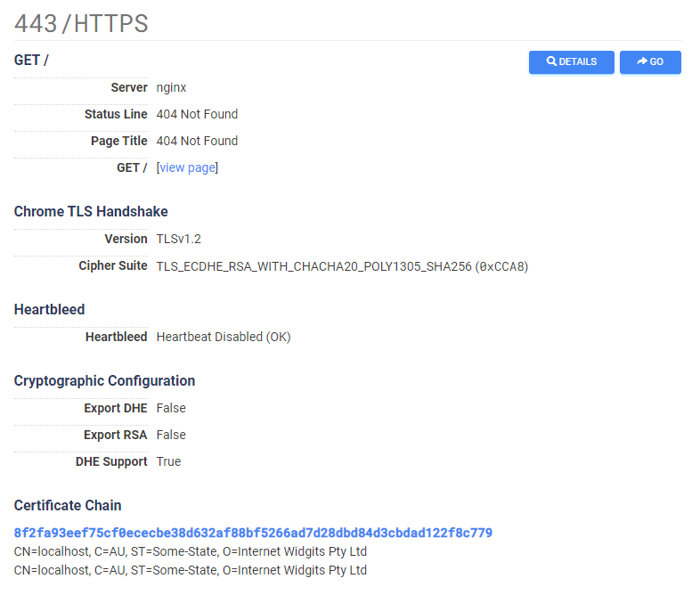Click the 443/HTTPS page heading
This screenshot has height=603, width=700.
(x=81, y=24)
